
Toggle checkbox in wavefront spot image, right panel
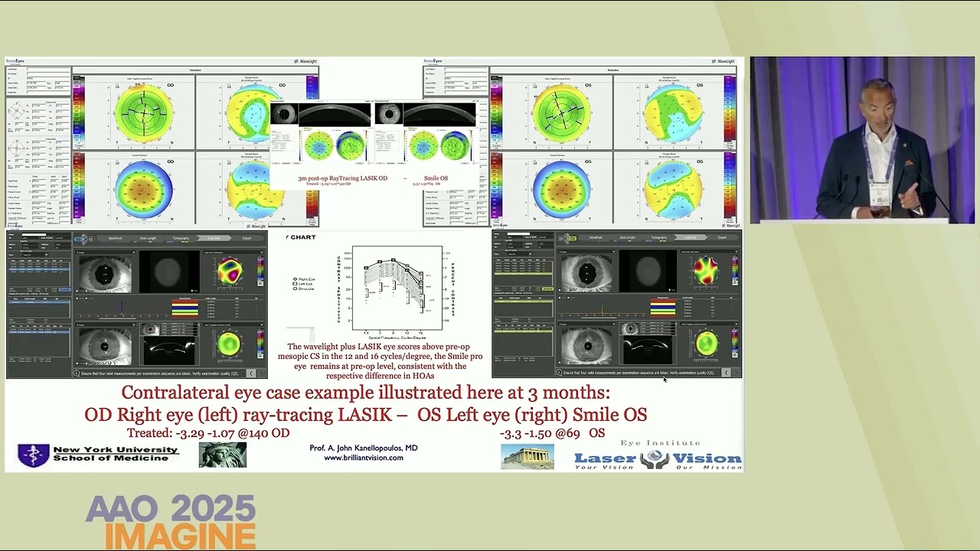[x=670, y=290]
